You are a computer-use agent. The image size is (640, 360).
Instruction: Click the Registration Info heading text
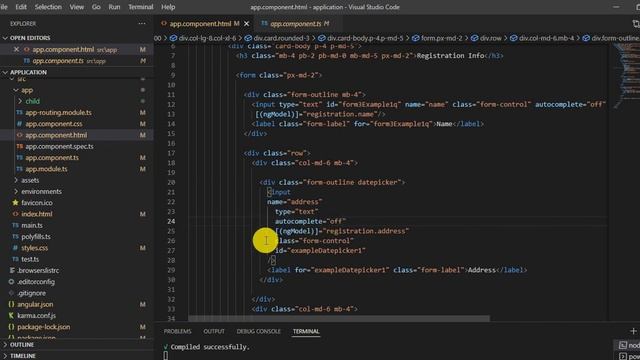[x=450, y=56]
